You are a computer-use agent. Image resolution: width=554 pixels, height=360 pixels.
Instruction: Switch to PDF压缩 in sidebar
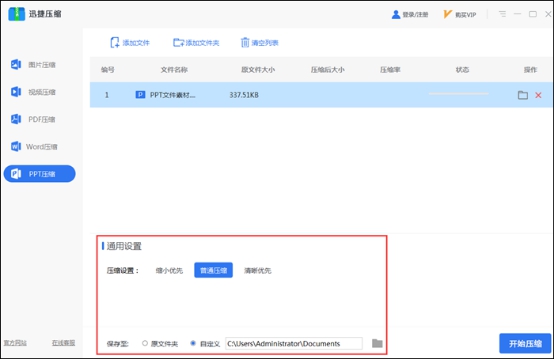click(33, 119)
